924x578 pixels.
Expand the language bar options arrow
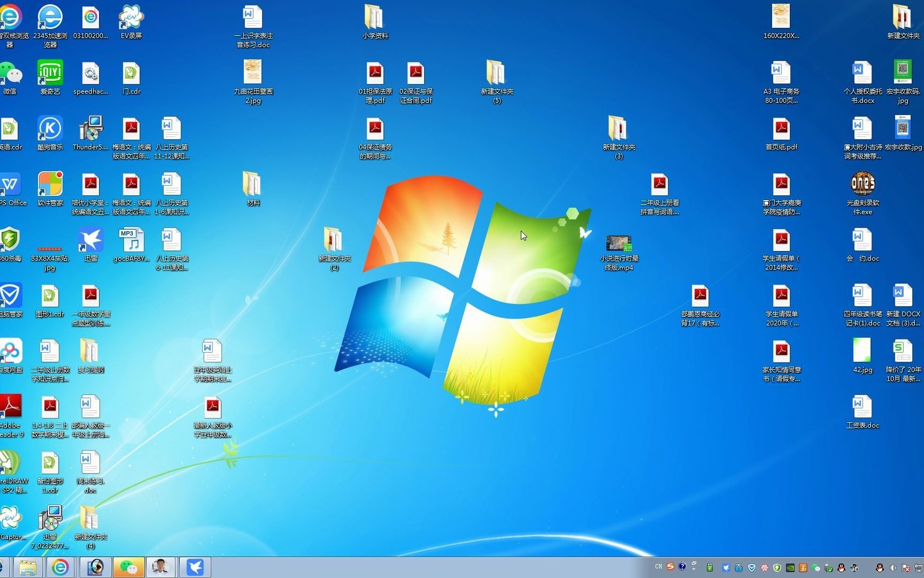694,569
